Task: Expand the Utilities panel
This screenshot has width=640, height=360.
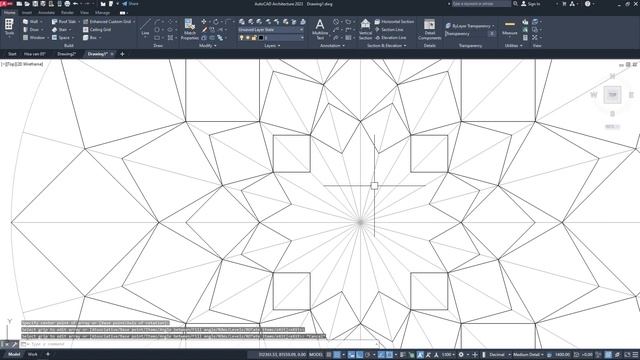Action: tap(513, 46)
